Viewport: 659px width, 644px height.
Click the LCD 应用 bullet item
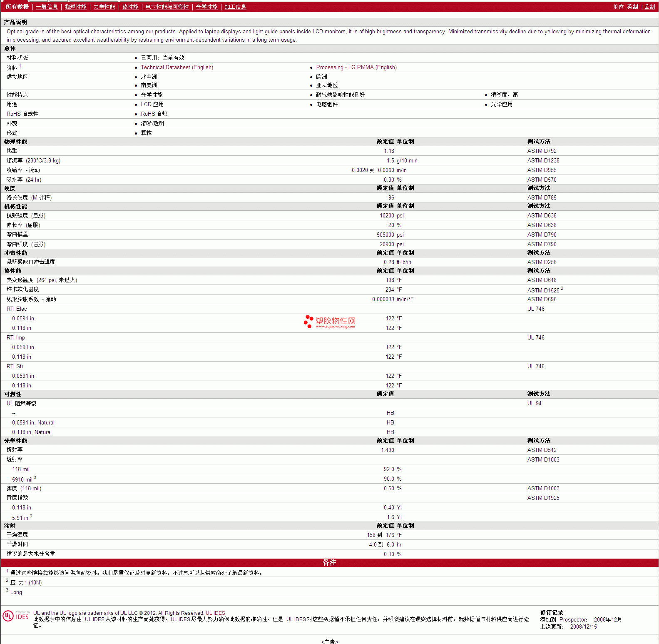tap(152, 105)
